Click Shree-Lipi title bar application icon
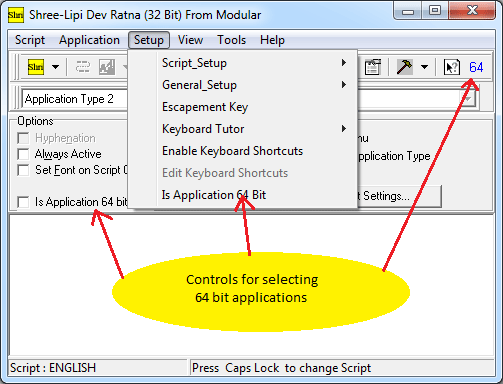The width and height of the screenshot is (503, 384). (x=16, y=15)
